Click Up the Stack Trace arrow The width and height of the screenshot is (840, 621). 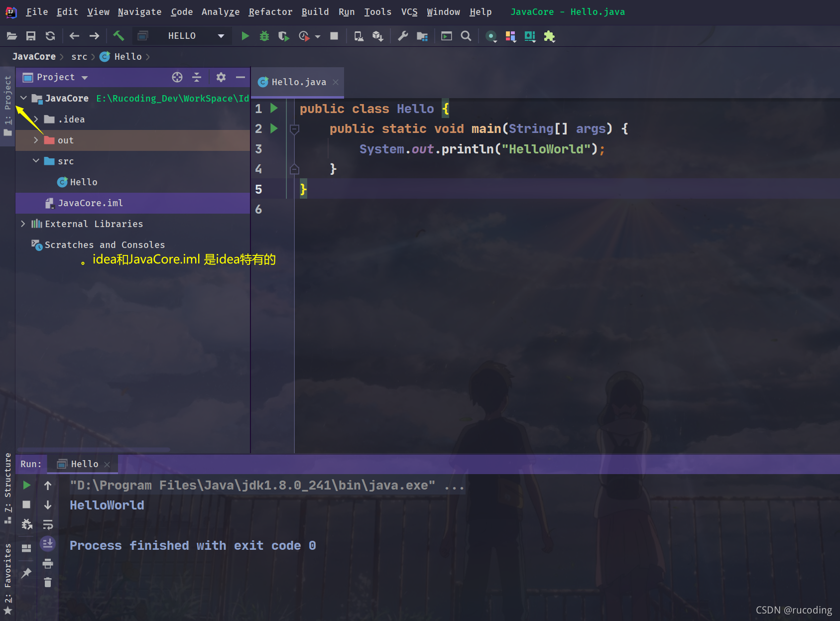[x=48, y=485]
